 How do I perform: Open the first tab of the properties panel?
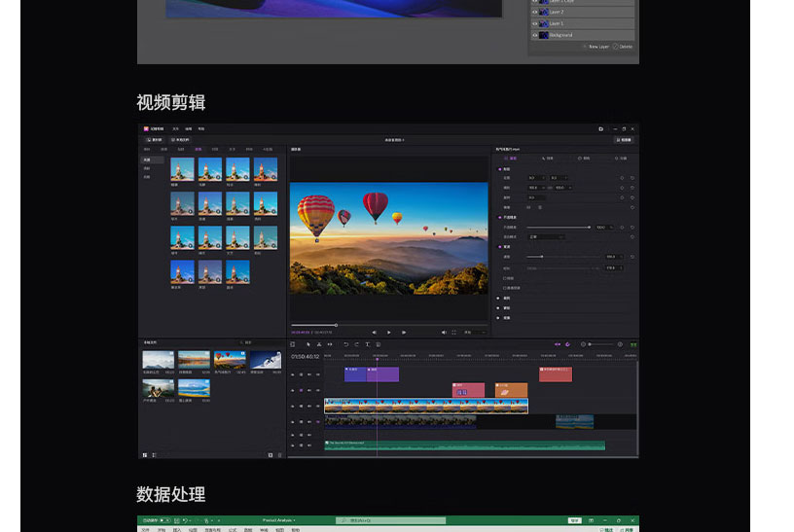click(510, 159)
